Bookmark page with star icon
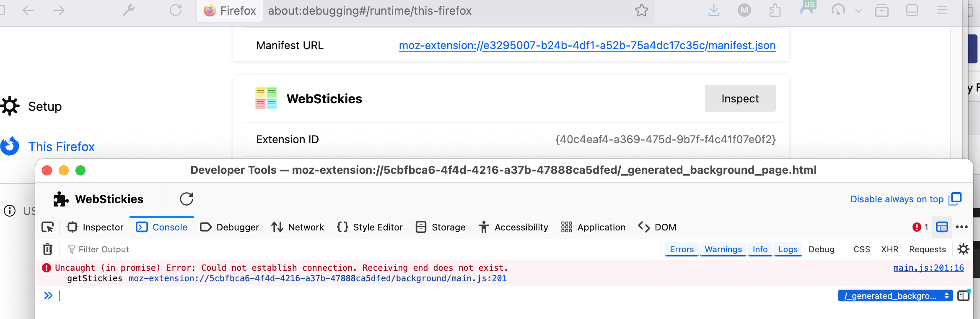Viewport: 980px width, 319px height. [641, 10]
